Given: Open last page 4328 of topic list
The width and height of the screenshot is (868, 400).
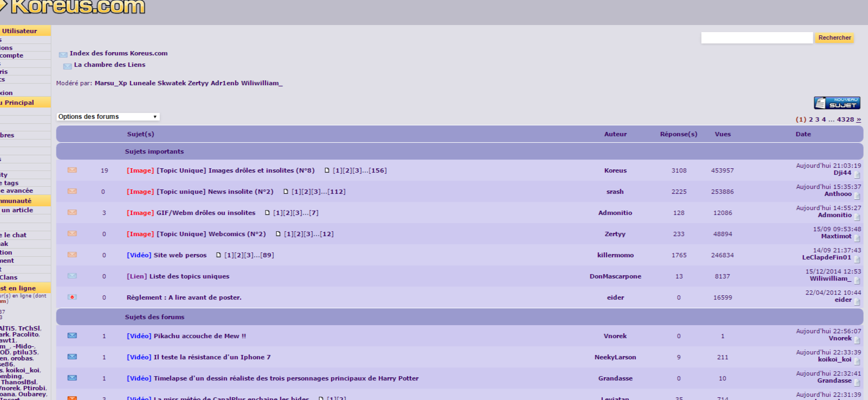Looking at the screenshot, I should tap(845, 119).
